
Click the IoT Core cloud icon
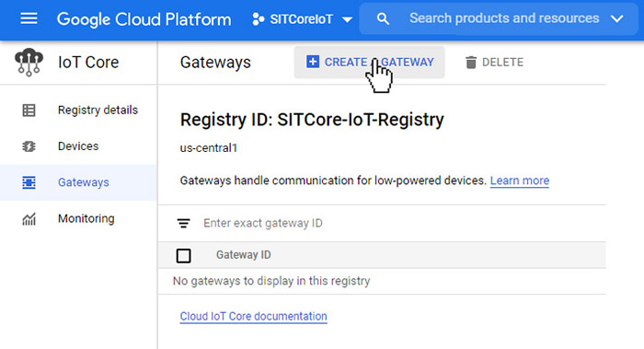(29, 62)
